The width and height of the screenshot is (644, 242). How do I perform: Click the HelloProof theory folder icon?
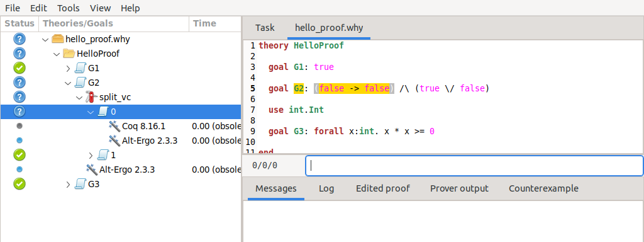tap(69, 54)
